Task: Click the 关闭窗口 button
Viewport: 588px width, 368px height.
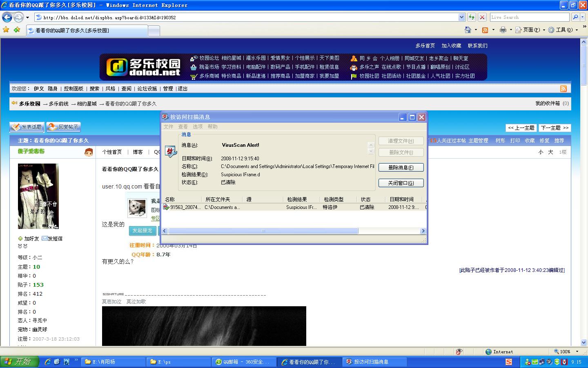Action: 401,183
